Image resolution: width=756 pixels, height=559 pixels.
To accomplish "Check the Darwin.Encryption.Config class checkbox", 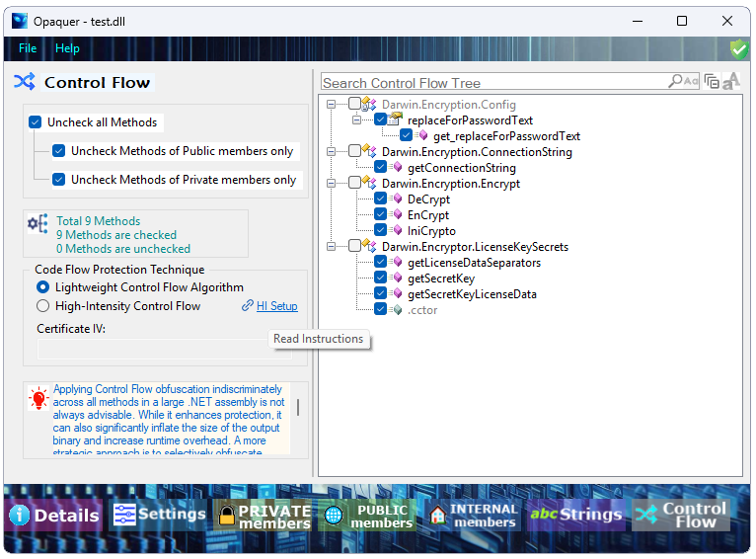I will (x=354, y=104).
